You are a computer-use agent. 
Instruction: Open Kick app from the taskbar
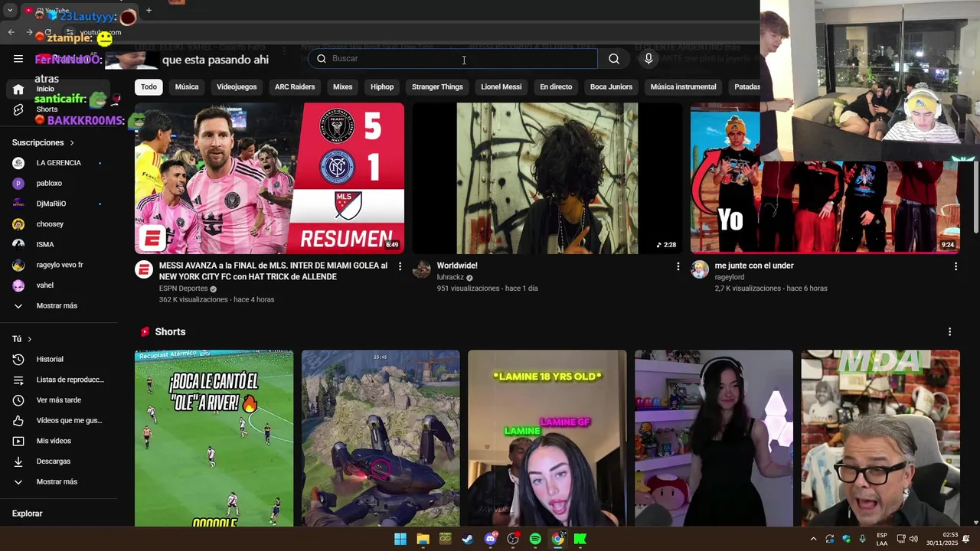click(580, 540)
